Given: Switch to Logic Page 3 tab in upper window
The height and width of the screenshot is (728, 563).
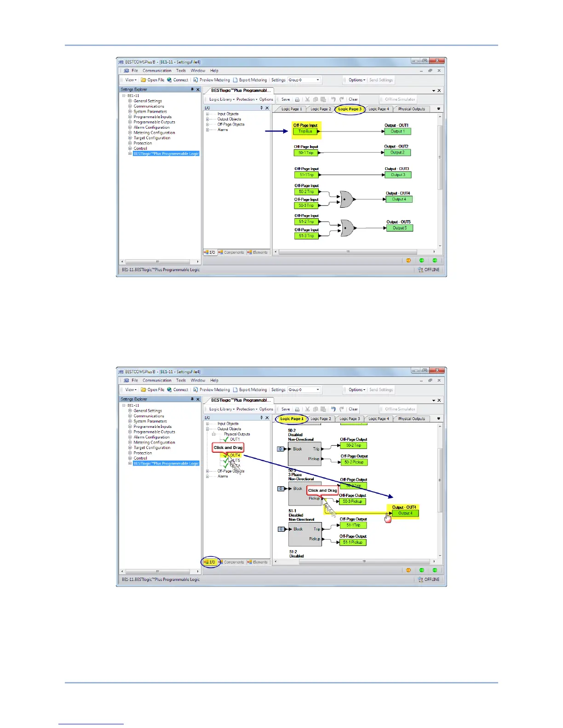Looking at the screenshot, I should (350, 109).
